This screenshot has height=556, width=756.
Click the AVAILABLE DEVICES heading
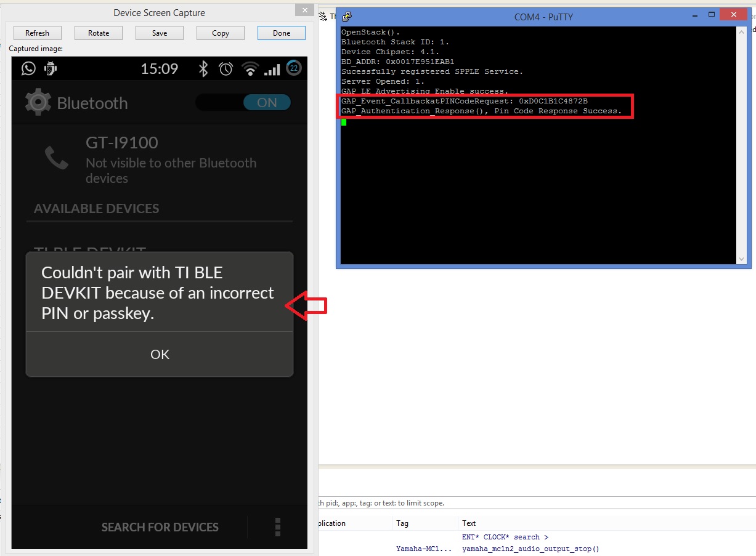(x=97, y=208)
